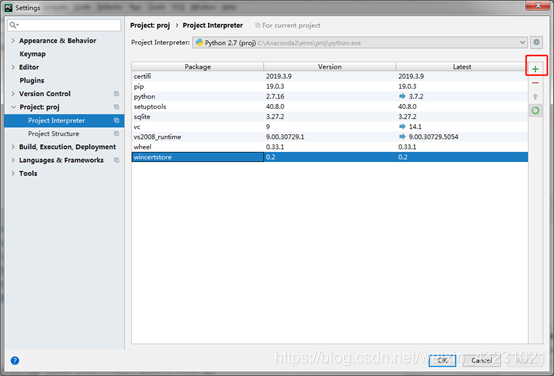Expand Languages & Frameworks section
The height and width of the screenshot is (376, 554).
(x=13, y=160)
